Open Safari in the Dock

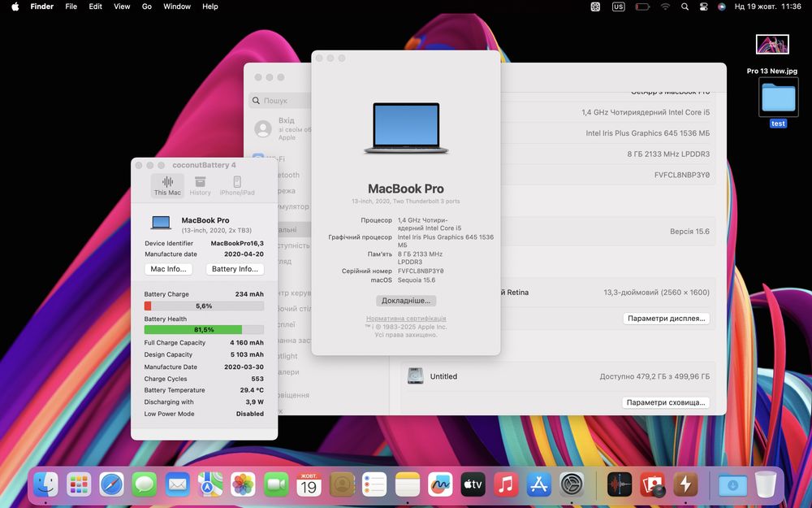pos(112,484)
